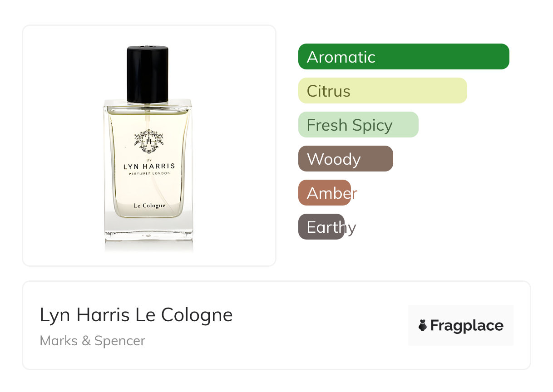Screen dimensions: 553x392
Task: Click the Amber accord bar
Action: point(325,193)
